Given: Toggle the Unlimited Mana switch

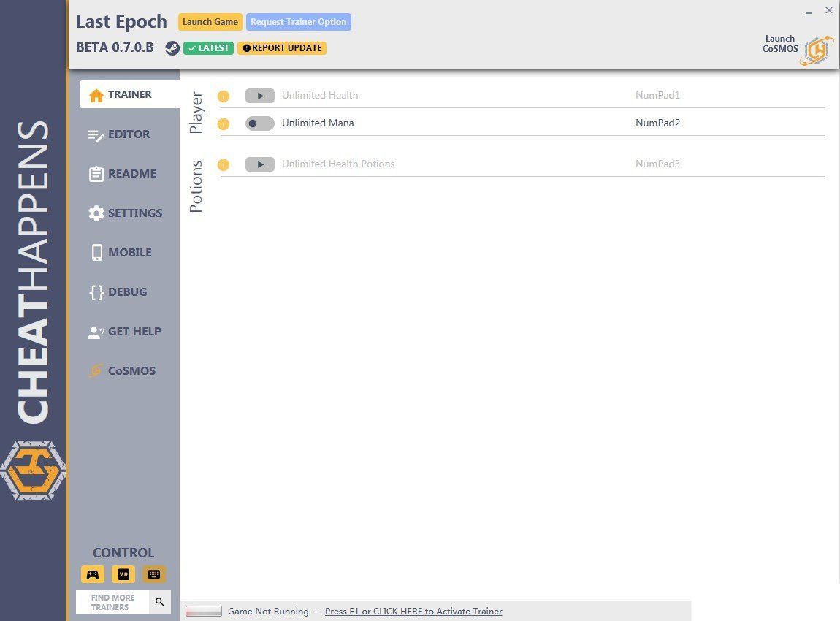Looking at the screenshot, I should 260,123.
